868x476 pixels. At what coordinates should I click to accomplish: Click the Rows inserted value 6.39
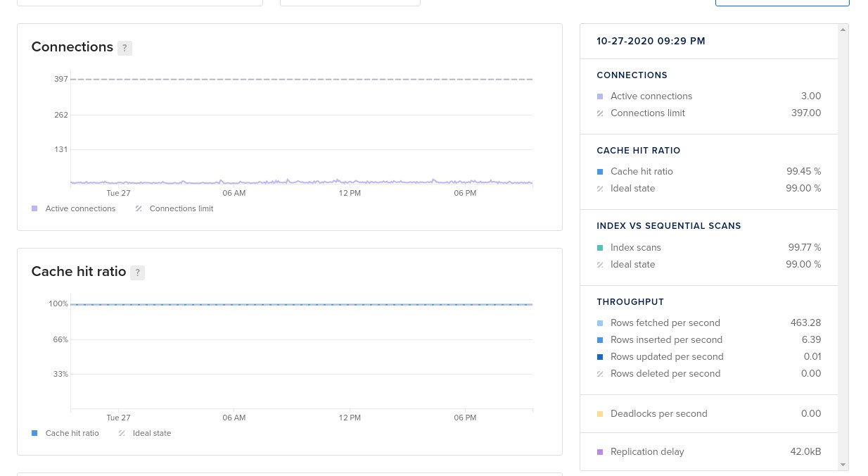click(812, 340)
